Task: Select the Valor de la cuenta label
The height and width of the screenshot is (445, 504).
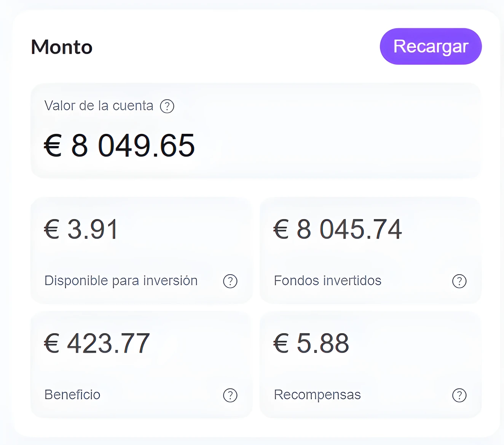Action: 99,106
